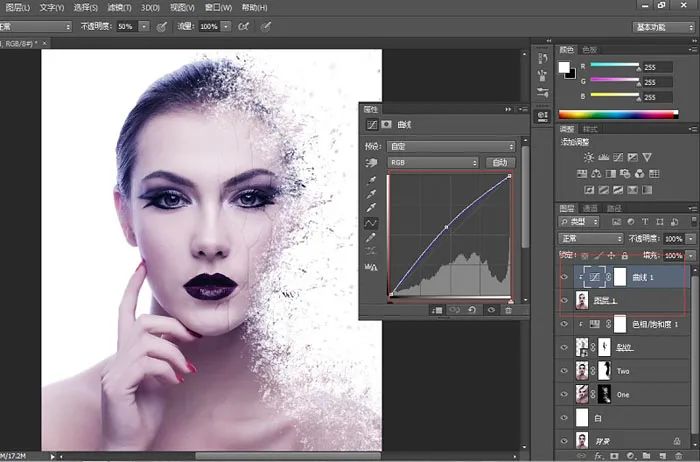Switch to the Channels tab

click(x=590, y=208)
